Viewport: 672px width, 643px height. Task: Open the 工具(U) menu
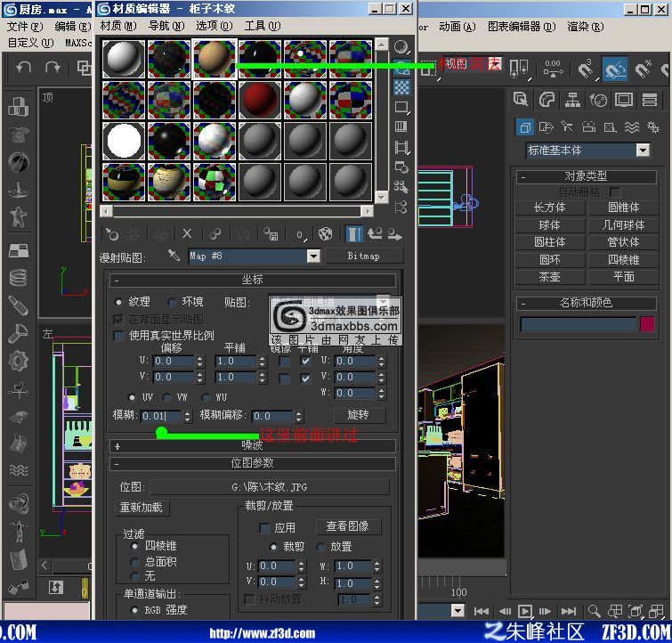point(263,26)
